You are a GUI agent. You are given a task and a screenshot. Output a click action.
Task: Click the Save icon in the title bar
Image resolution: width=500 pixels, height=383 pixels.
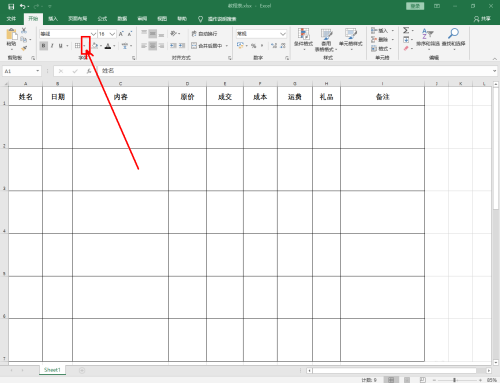[11, 6]
